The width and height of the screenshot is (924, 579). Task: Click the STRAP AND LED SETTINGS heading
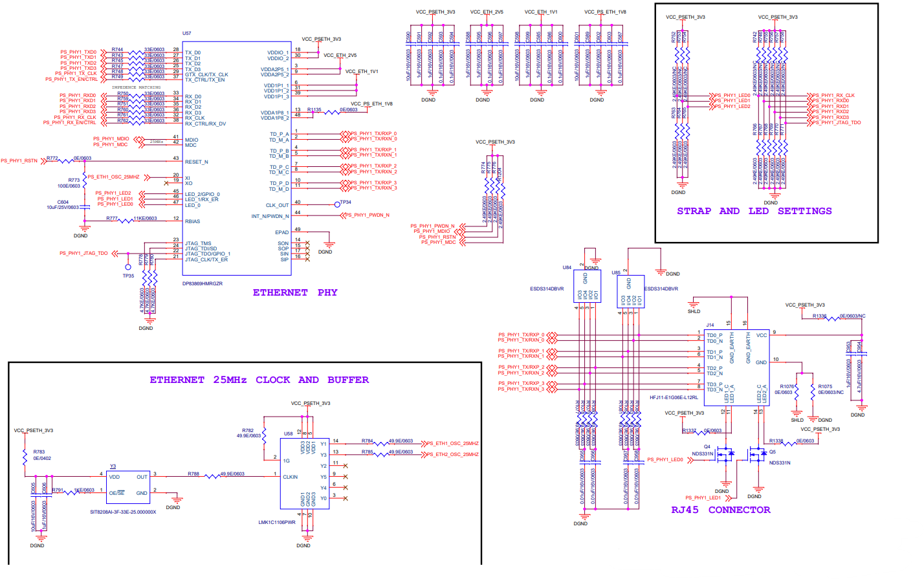754,211
